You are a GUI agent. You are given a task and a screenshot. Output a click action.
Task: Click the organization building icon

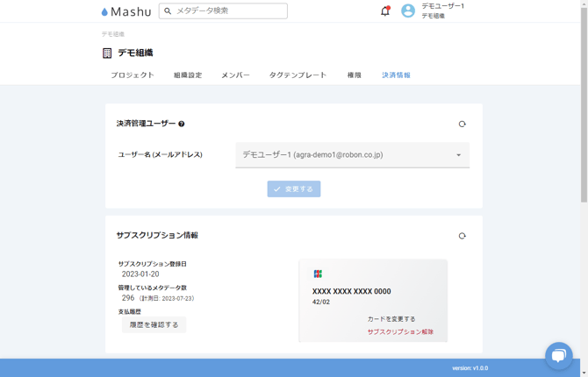click(x=107, y=53)
